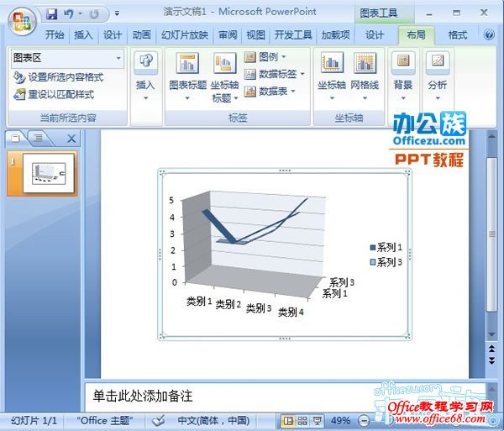Click the 系列3 legend entry
504x431 pixels.
click(x=386, y=262)
